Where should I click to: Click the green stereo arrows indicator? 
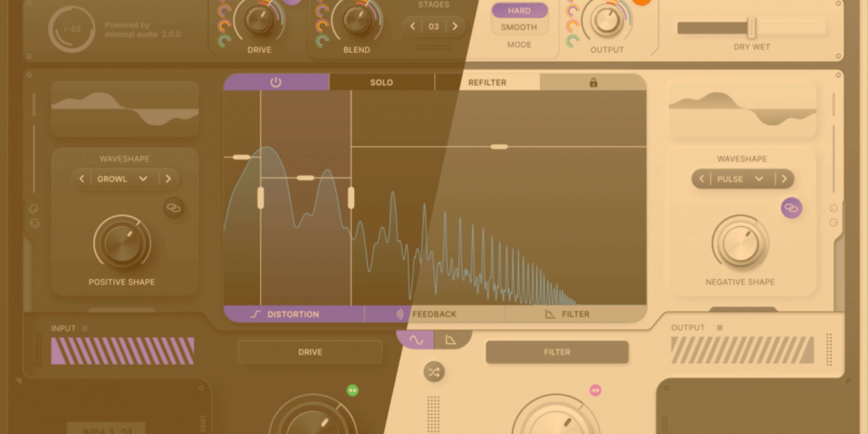click(353, 390)
